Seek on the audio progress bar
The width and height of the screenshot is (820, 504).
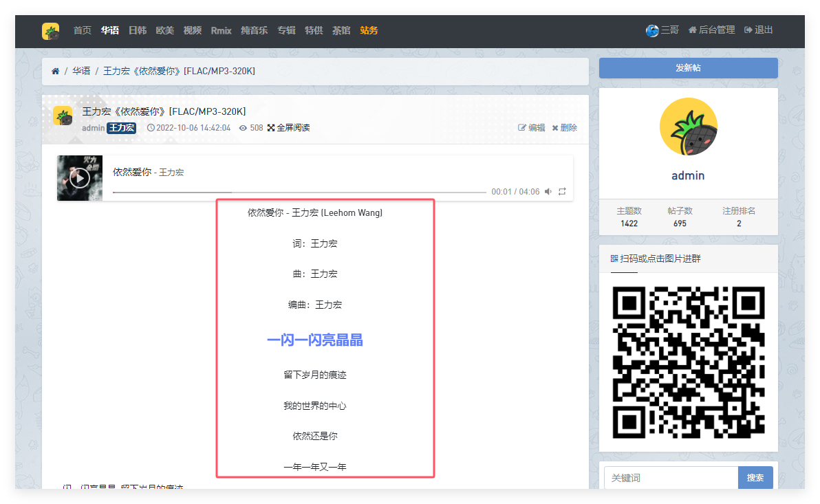(x=299, y=193)
